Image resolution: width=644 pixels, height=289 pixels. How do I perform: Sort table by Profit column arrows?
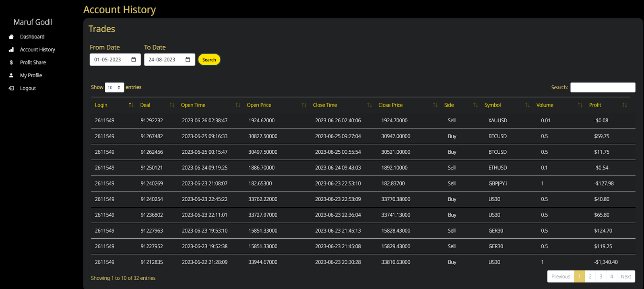tap(625, 105)
